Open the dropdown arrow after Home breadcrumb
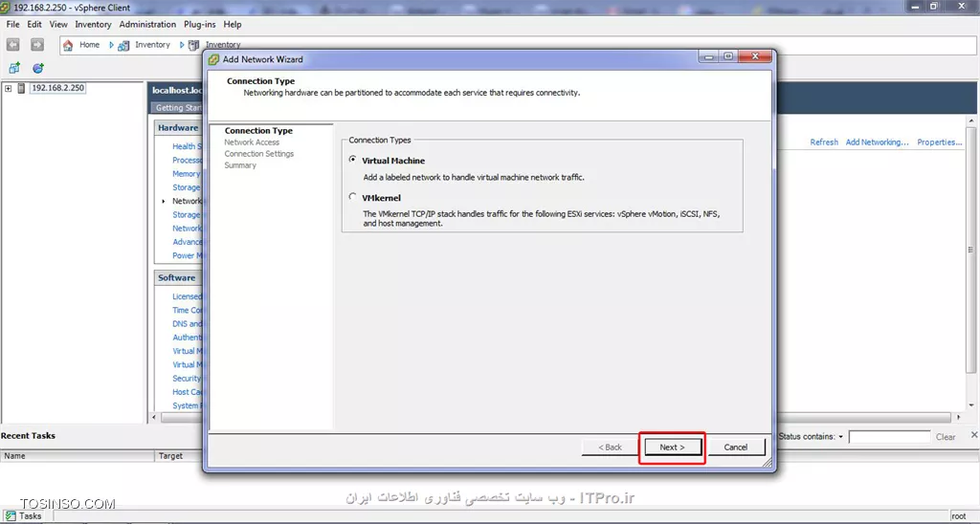Viewport: 980px width, 524px height. click(x=111, y=45)
